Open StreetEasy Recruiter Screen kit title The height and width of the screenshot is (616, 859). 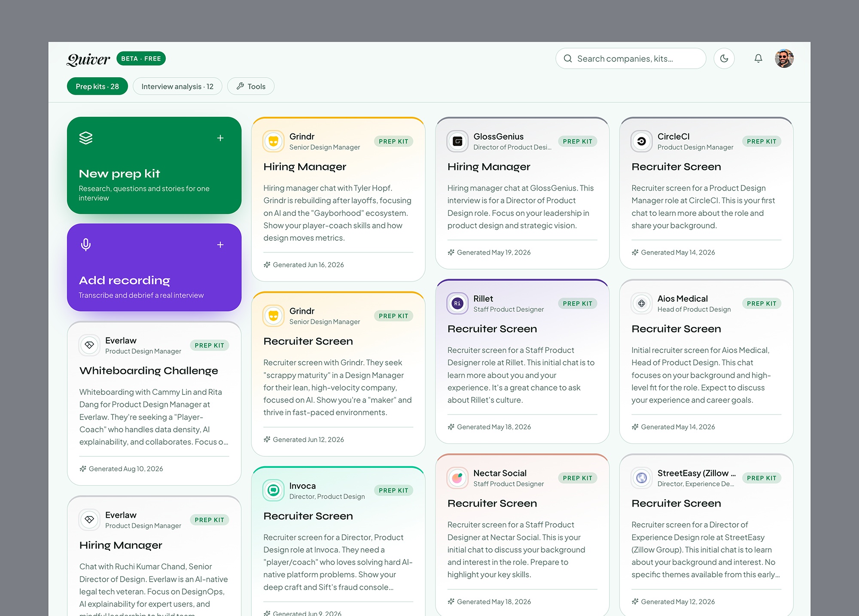tap(676, 503)
